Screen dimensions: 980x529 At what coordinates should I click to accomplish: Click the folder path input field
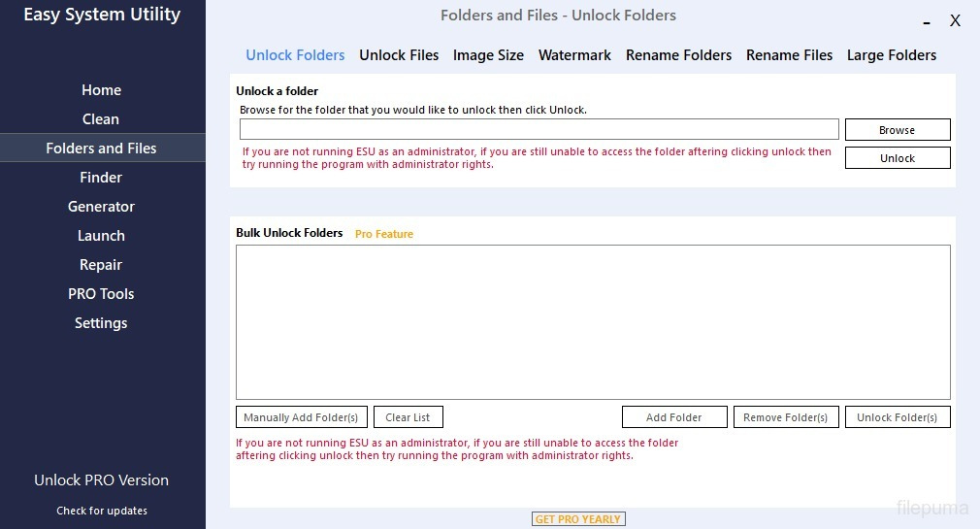pyautogui.click(x=539, y=129)
